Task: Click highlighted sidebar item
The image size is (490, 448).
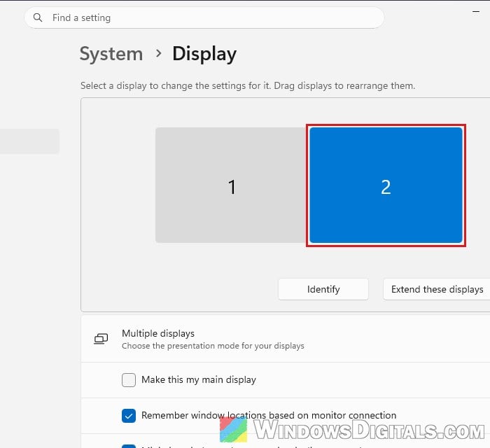Action: [29, 141]
